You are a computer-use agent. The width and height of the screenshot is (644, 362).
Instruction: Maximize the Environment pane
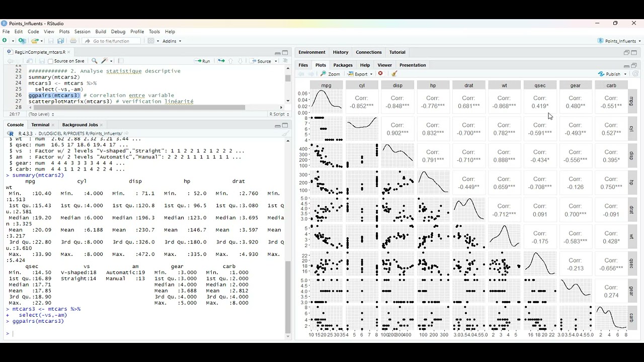coord(634,52)
